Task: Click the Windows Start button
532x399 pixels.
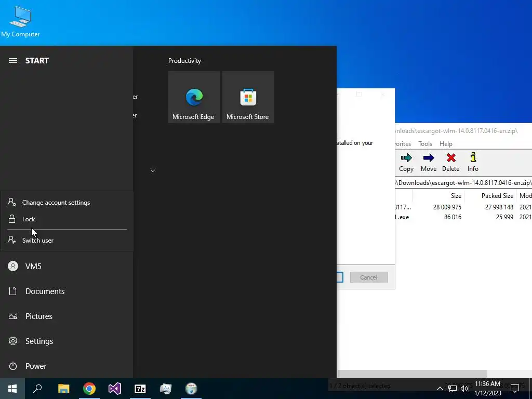Action: pyautogui.click(x=12, y=389)
